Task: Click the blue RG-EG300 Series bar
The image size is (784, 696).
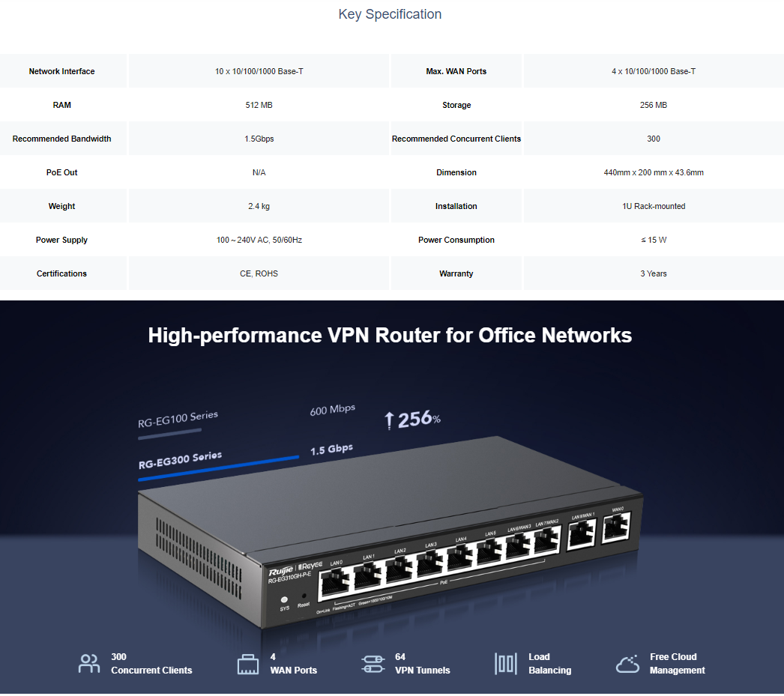Action: coord(219,468)
